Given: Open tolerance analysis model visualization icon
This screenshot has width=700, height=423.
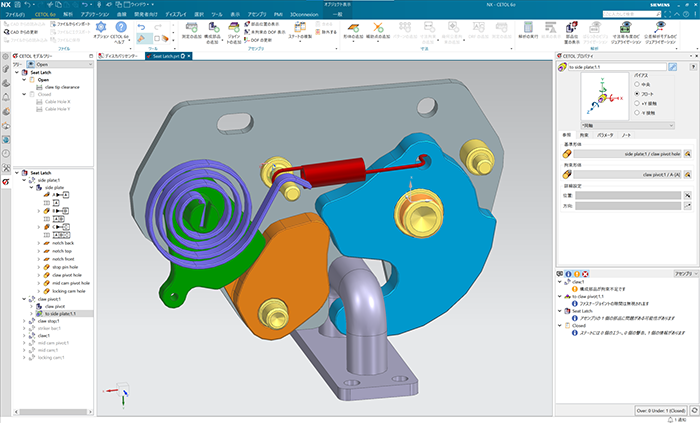Looking at the screenshot, I should tap(660, 27).
